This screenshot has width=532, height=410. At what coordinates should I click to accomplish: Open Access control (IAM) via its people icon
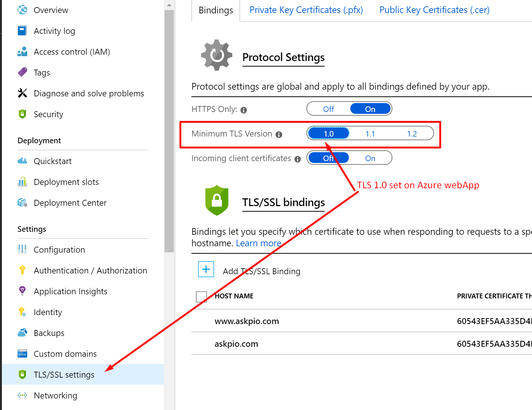pyautogui.click(x=22, y=51)
